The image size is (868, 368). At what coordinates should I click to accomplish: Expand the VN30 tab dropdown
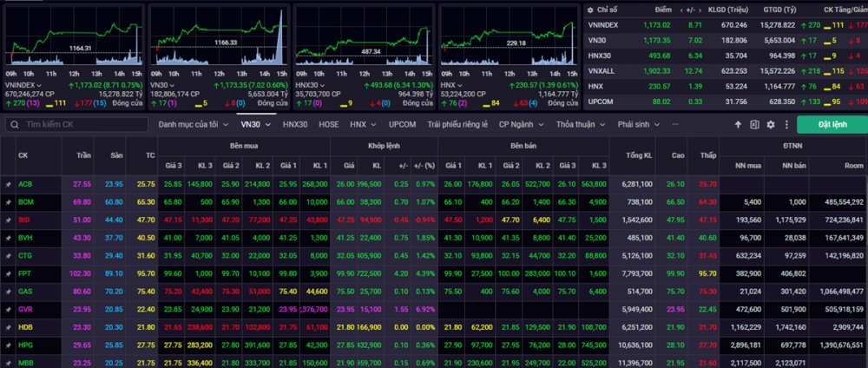click(268, 124)
